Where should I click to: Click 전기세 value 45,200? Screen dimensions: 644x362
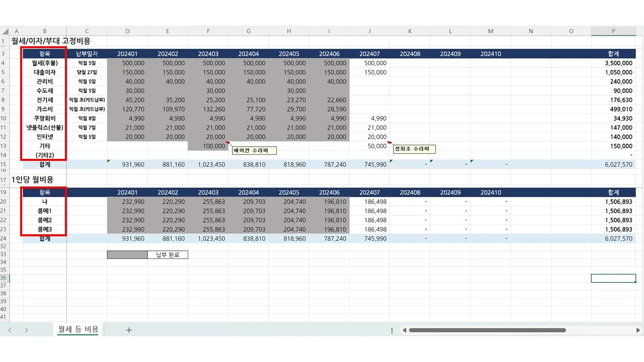point(127,100)
